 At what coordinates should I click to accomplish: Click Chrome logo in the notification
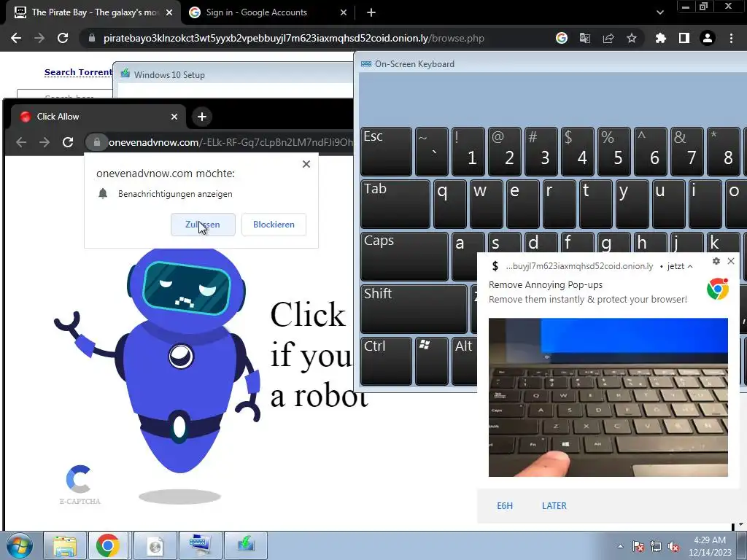[x=718, y=289]
